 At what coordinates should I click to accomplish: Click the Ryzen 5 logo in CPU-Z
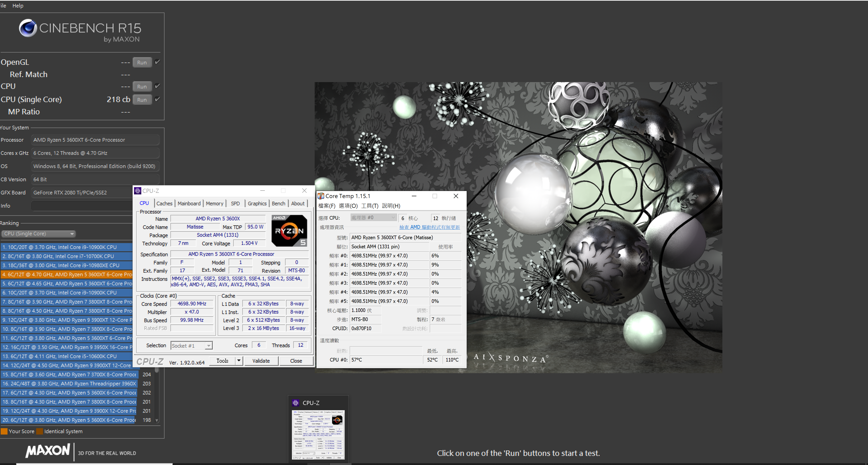(289, 231)
